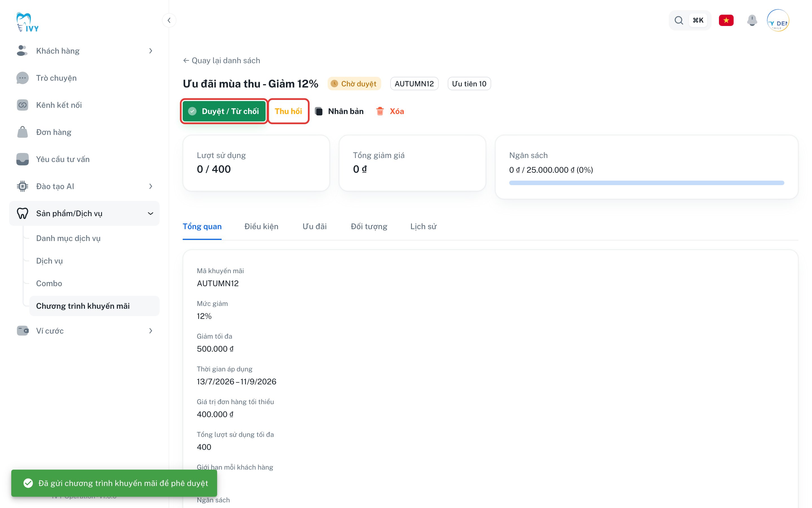Expand the Khách hàng submenu chevron

[151, 51]
